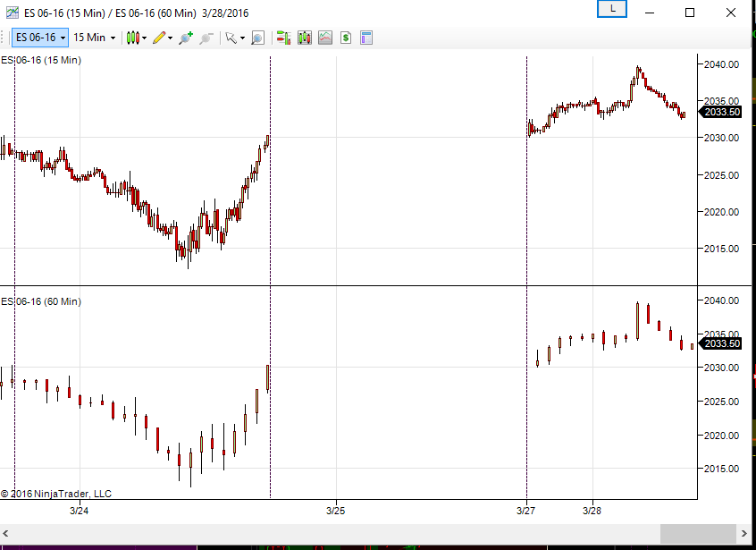Select the cursor pointer tool icon
The width and height of the screenshot is (756, 550).
(231, 38)
